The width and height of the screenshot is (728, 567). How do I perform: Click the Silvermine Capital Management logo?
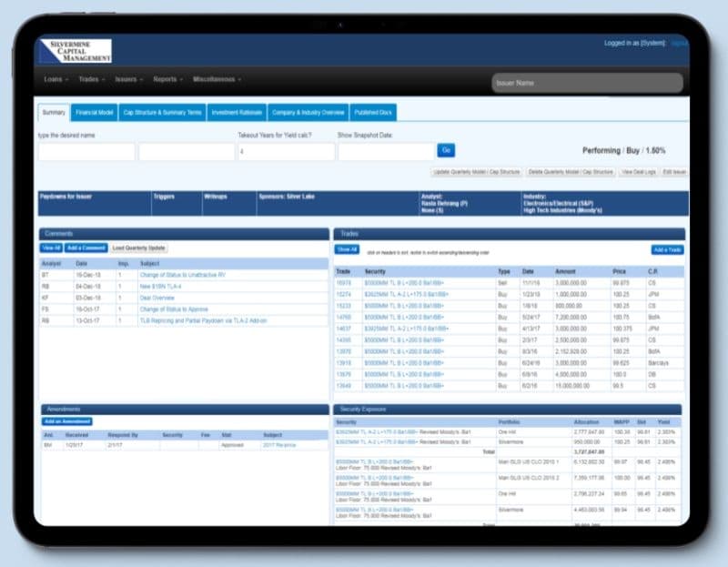click(x=76, y=50)
